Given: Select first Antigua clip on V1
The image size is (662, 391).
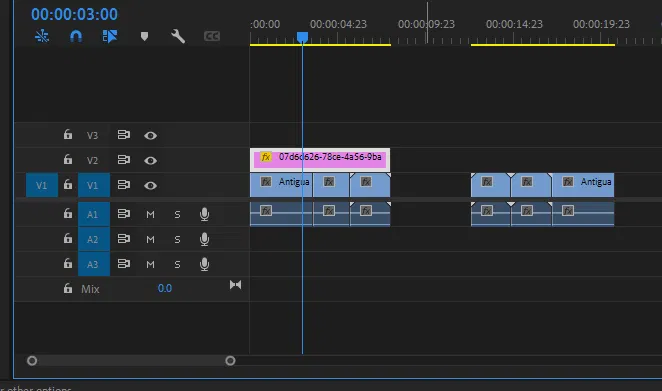Looking at the screenshot, I should pyautogui.click(x=281, y=185).
